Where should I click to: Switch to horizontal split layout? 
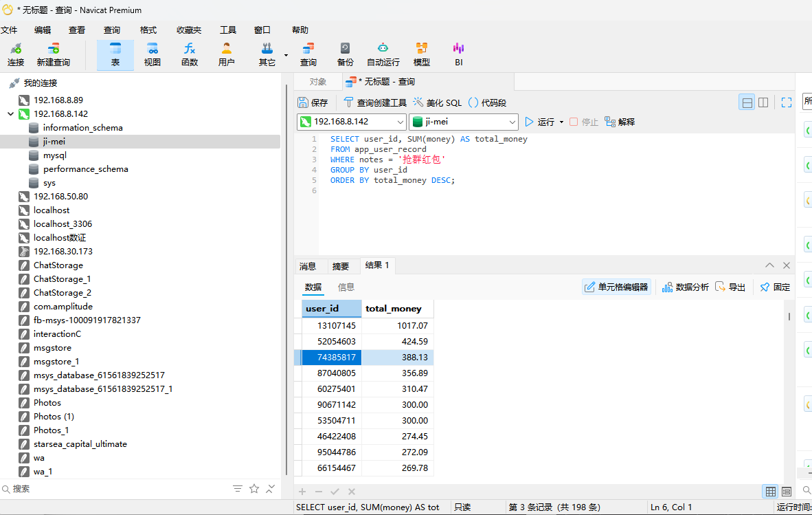[x=747, y=102]
